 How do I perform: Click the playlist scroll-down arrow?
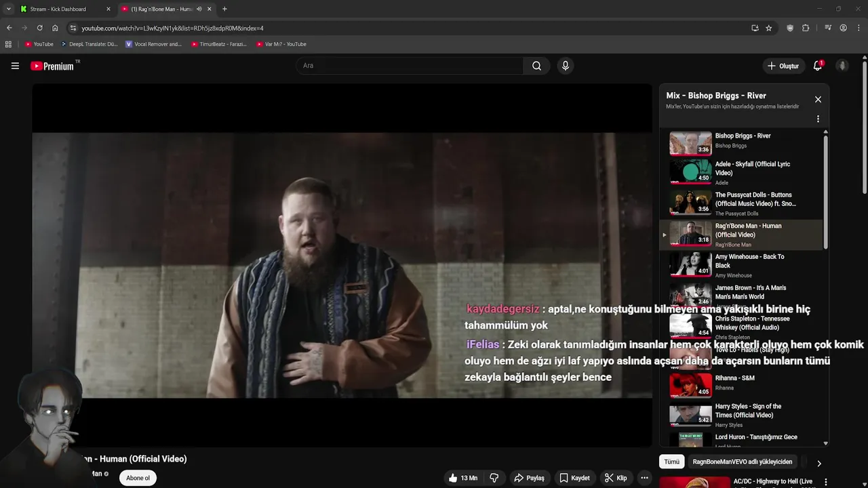(x=825, y=443)
